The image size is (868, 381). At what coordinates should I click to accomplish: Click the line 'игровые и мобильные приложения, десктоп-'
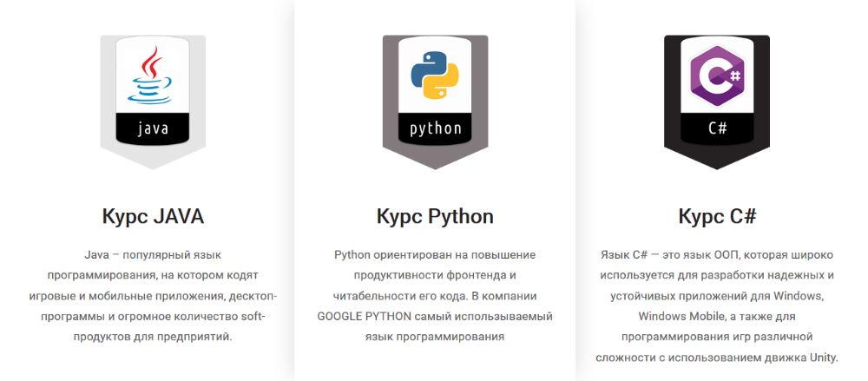[x=153, y=296]
